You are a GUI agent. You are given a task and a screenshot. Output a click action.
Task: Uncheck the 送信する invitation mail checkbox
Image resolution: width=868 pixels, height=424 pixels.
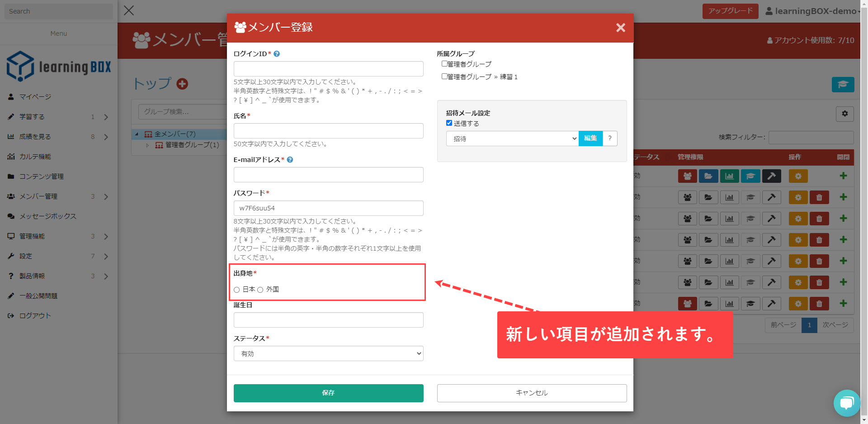[x=449, y=123]
